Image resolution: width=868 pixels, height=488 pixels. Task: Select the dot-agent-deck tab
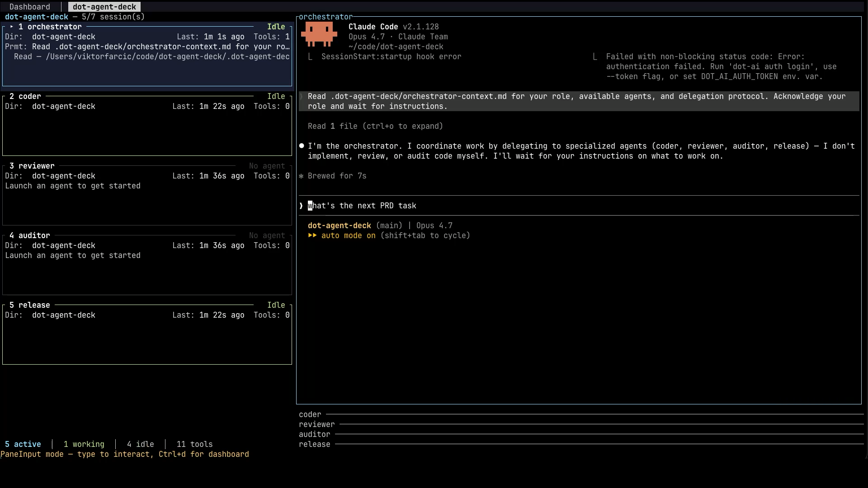(x=104, y=7)
